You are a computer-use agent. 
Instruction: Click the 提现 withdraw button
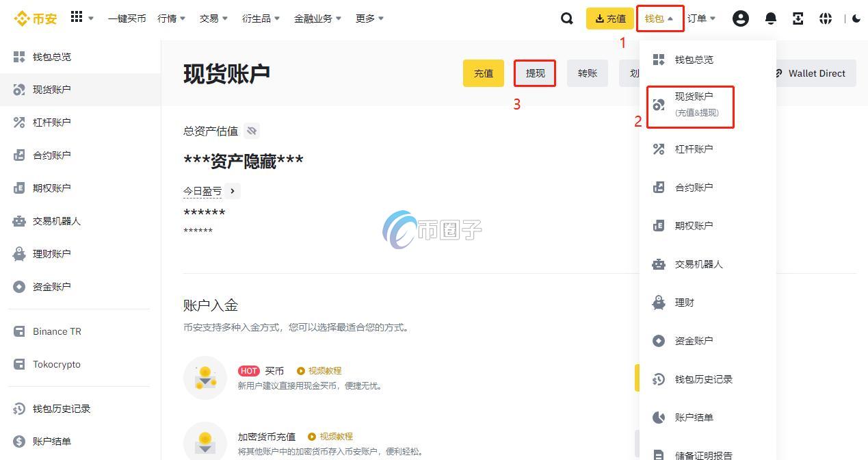(534, 73)
